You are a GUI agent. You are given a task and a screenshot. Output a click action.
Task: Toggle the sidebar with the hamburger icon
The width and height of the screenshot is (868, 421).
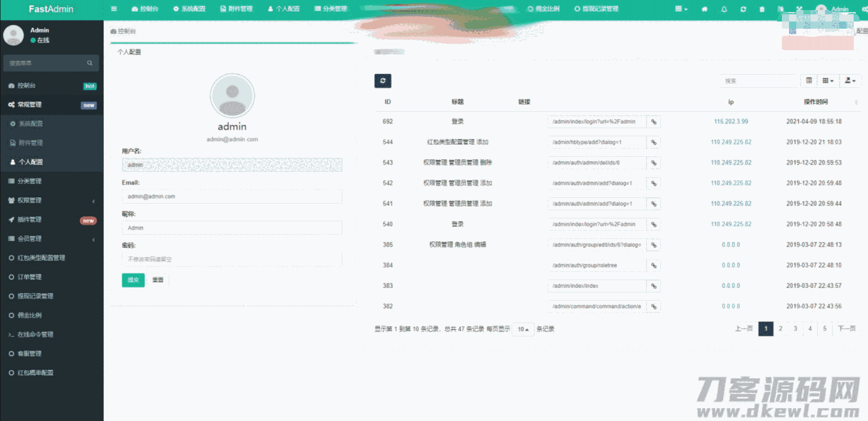(x=114, y=9)
